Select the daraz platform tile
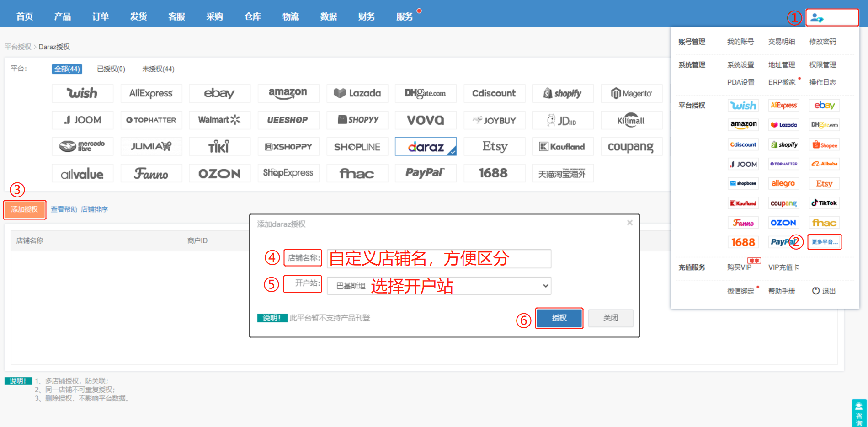This screenshot has width=868, height=427. [426, 146]
